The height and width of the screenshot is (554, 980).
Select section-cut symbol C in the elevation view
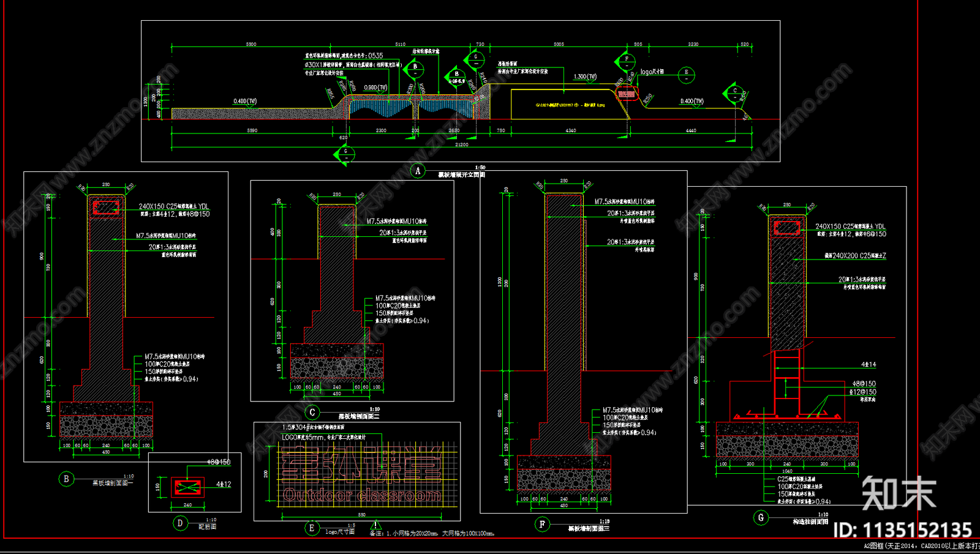pyautogui.click(x=734, y=93)
